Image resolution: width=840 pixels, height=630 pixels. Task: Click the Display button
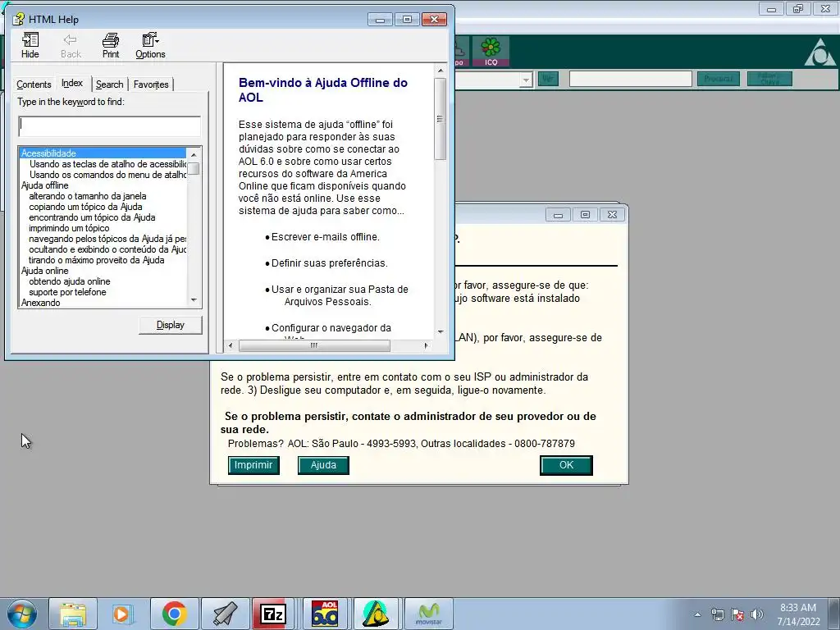click(171, 325)
